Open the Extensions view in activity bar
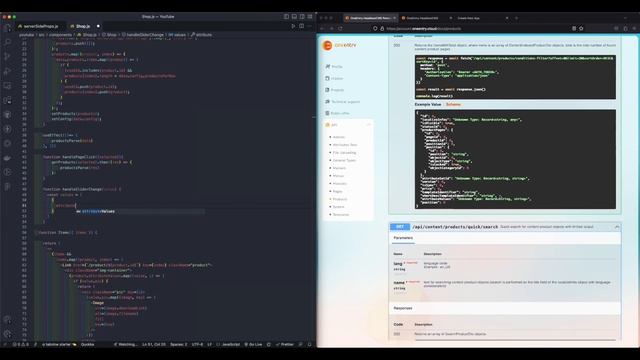This screenshot has width=640, height=360. point(7,100)
